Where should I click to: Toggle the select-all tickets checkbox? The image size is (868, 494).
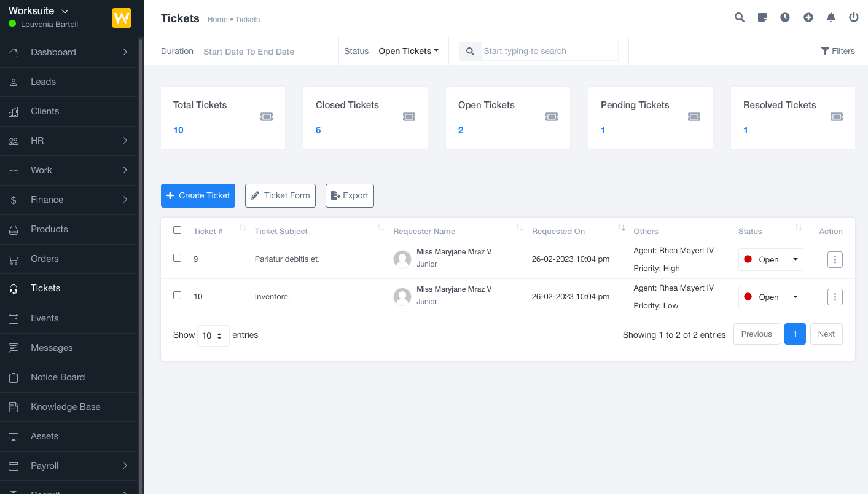click(x=178, y=230)
